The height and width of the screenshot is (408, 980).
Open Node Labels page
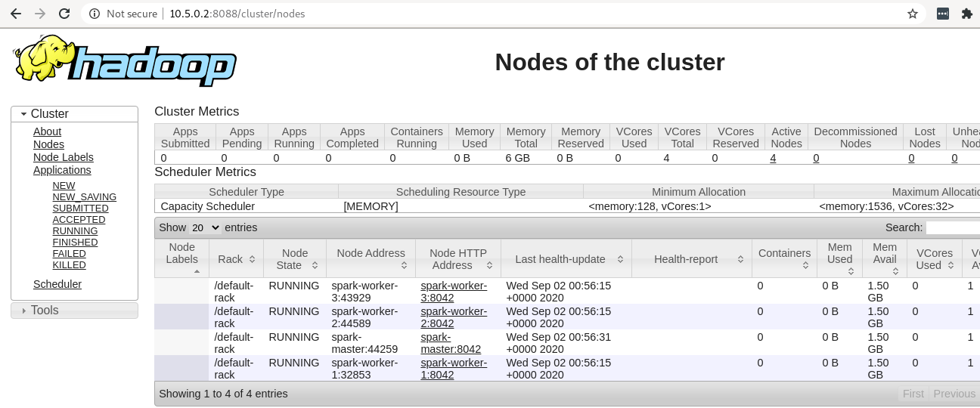tap(64, 157)
